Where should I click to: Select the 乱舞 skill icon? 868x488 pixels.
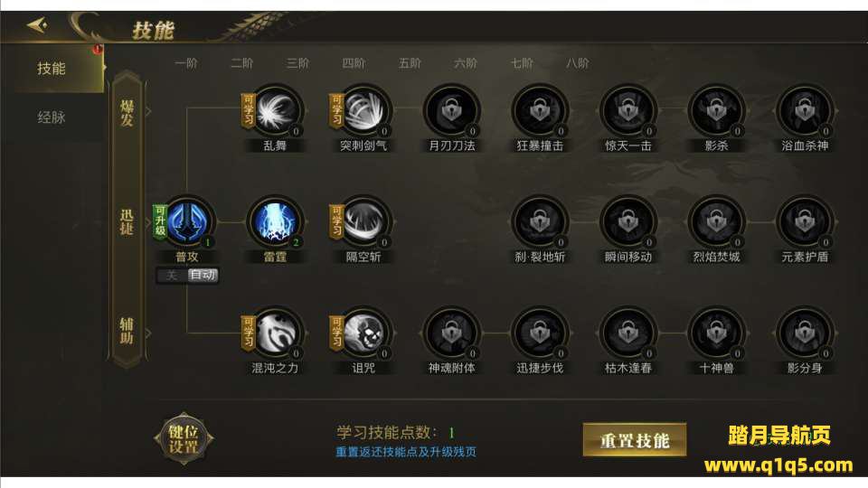275,110
